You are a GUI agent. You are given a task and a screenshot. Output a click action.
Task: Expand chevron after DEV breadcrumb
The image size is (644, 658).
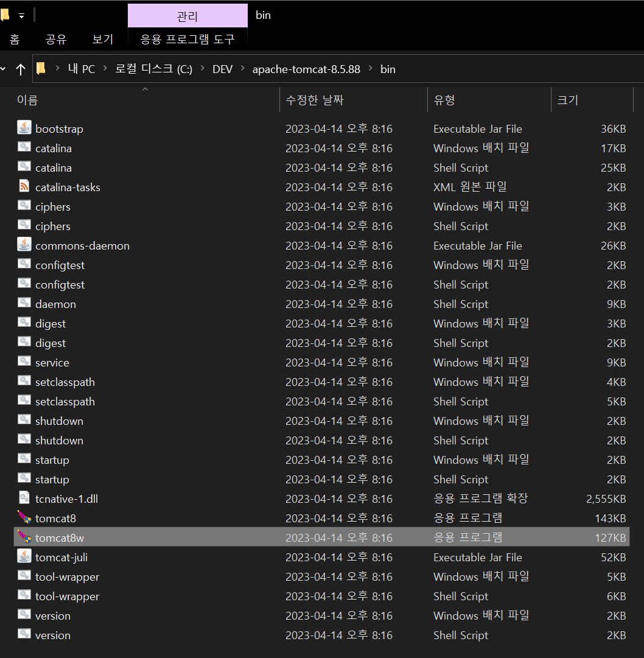[x=242, y=68]
